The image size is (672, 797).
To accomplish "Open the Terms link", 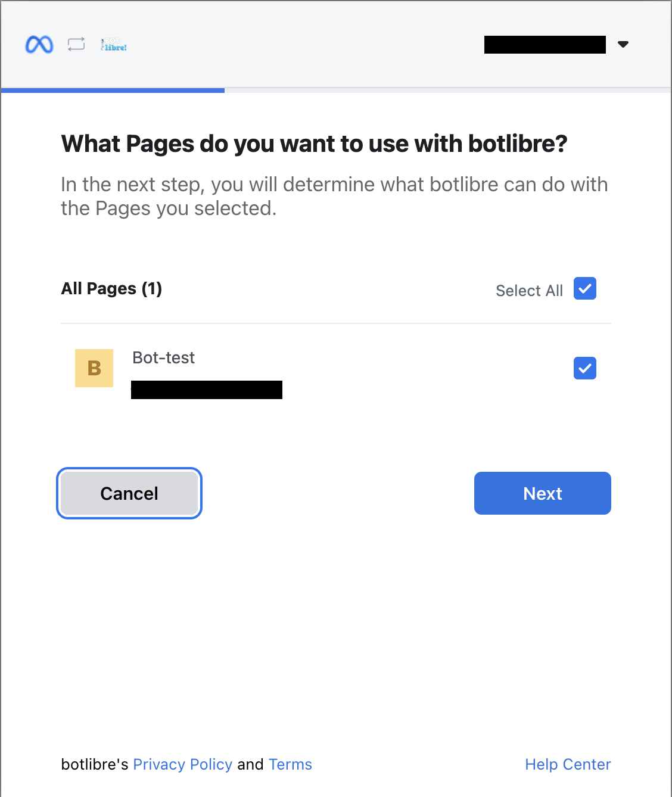I will click(290, 764).
